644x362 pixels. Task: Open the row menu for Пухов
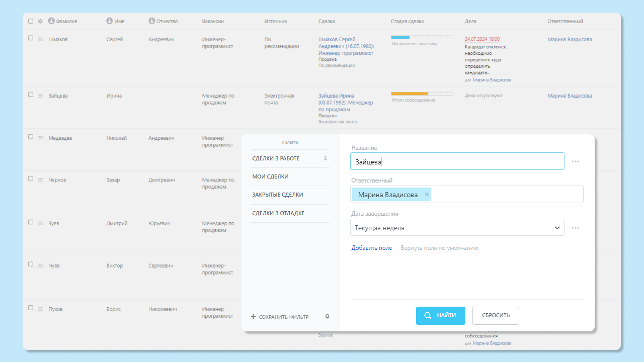click(41, 309)
